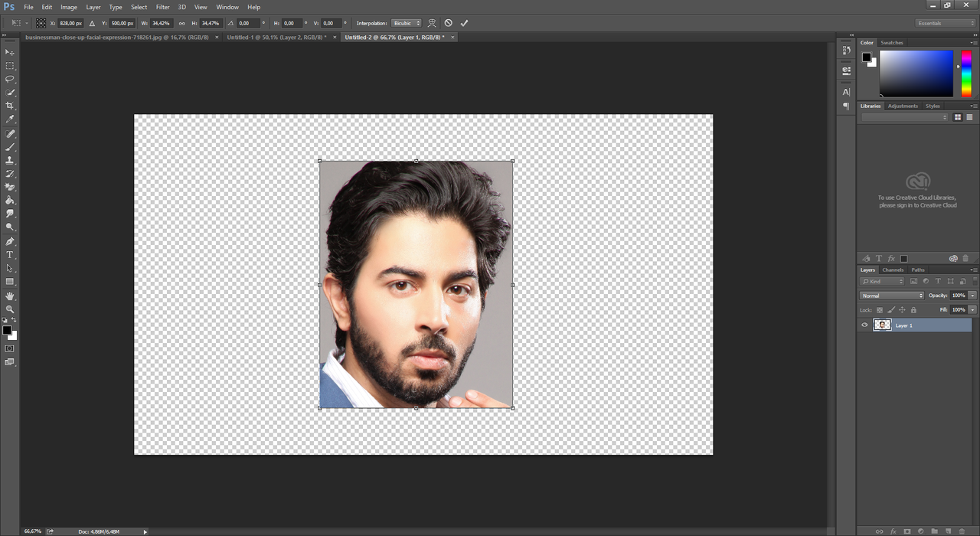Open the Normal blend mode dropdown

click(891, 296)
